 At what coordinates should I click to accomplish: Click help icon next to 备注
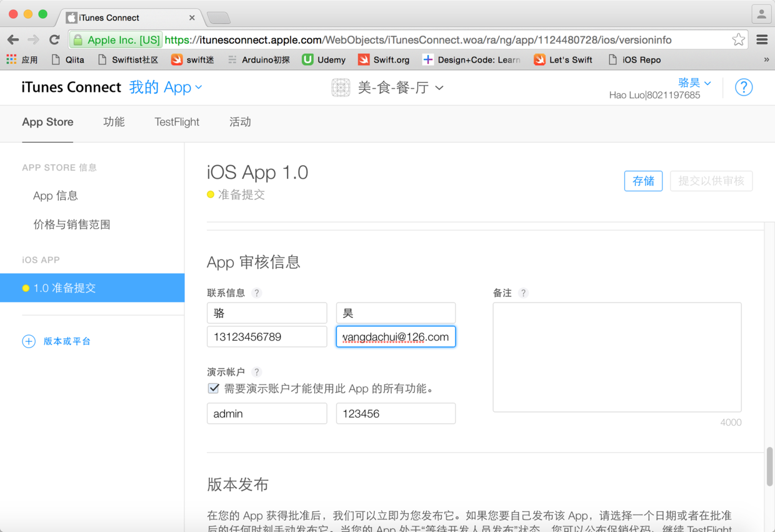click(523, 293)
